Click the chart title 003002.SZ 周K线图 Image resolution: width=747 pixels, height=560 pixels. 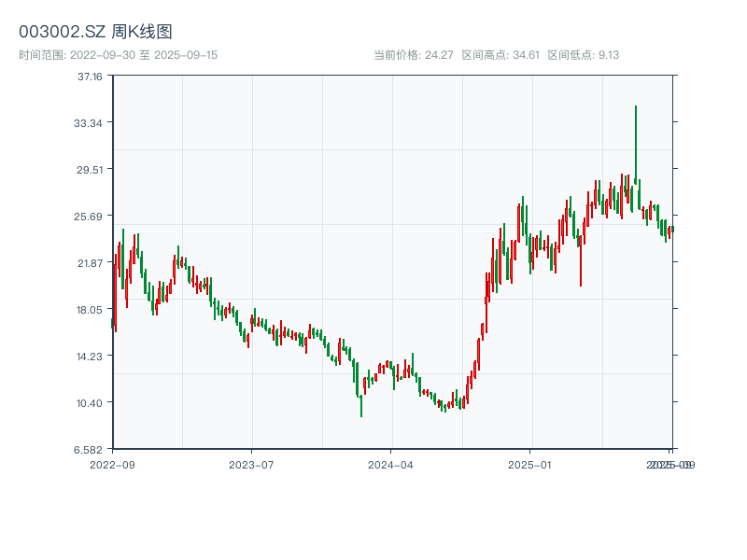[x=95, y=32]
